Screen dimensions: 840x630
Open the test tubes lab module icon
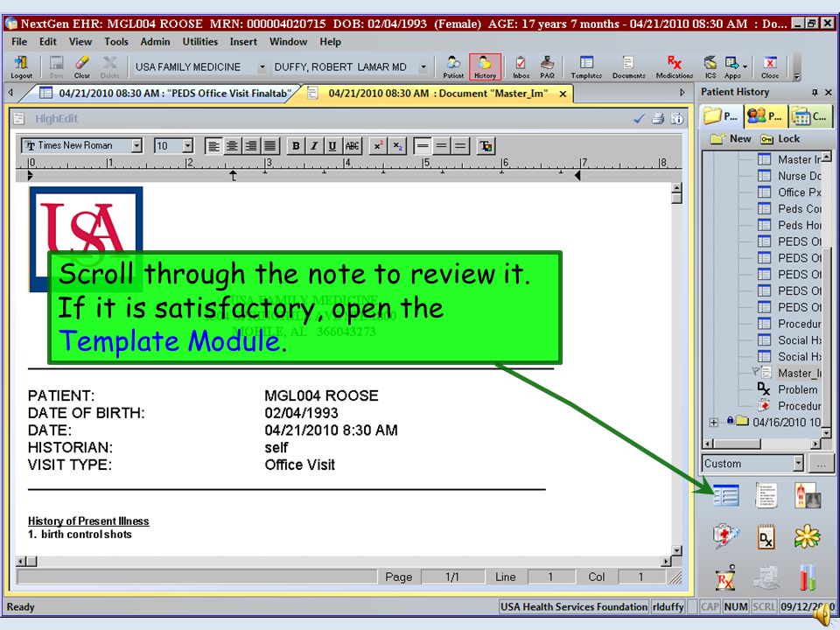pyautogui.click(x=808, y=578)
